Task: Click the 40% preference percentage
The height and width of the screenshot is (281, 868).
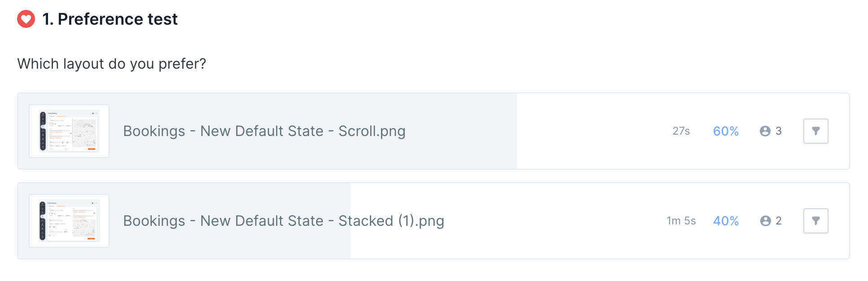Action: (726, 221)
